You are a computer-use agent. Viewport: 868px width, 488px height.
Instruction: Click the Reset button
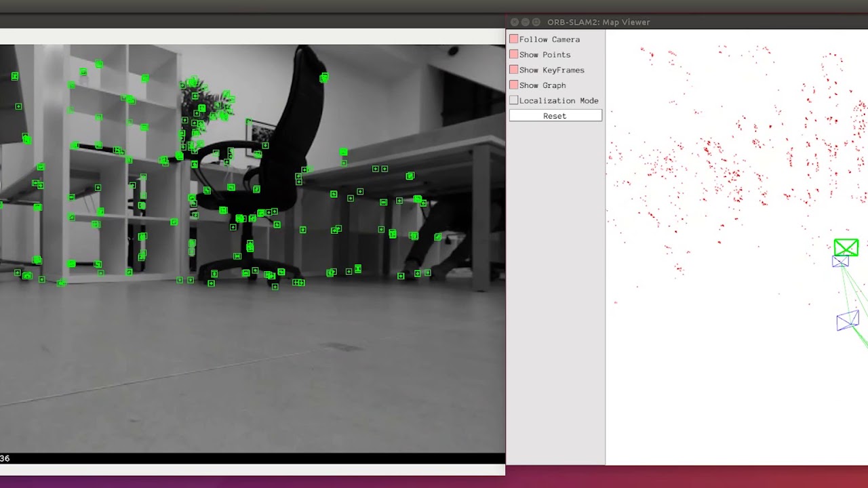tap(555, 116)
